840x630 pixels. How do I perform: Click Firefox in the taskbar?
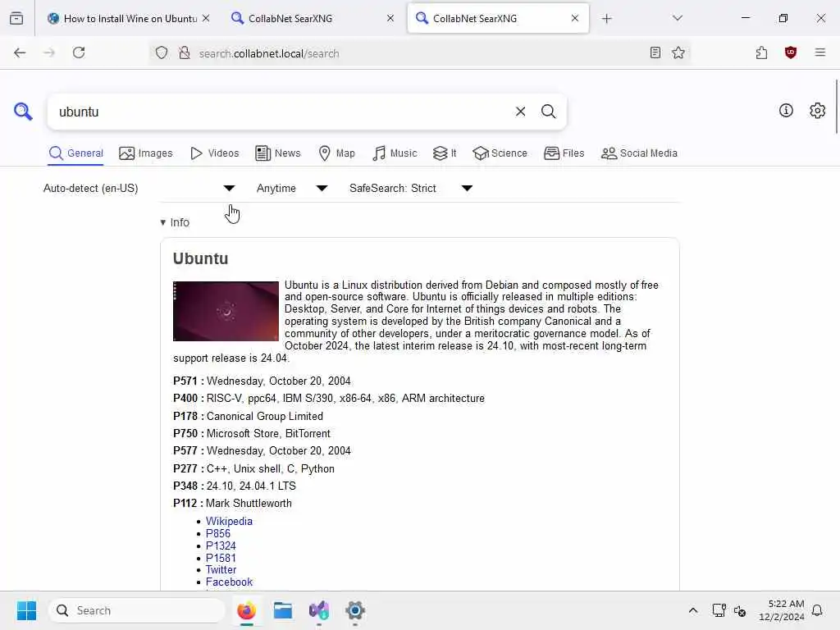coord(246,610)
